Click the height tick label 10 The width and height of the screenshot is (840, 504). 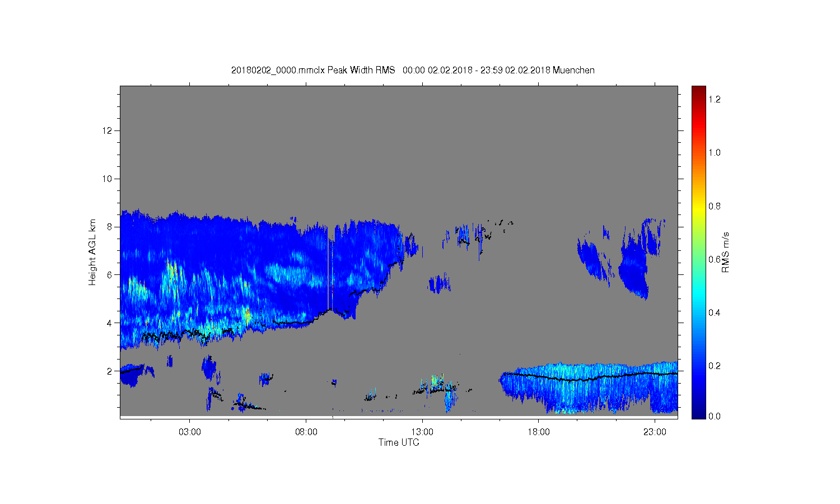pyautogui.click(x=108, y=179)
